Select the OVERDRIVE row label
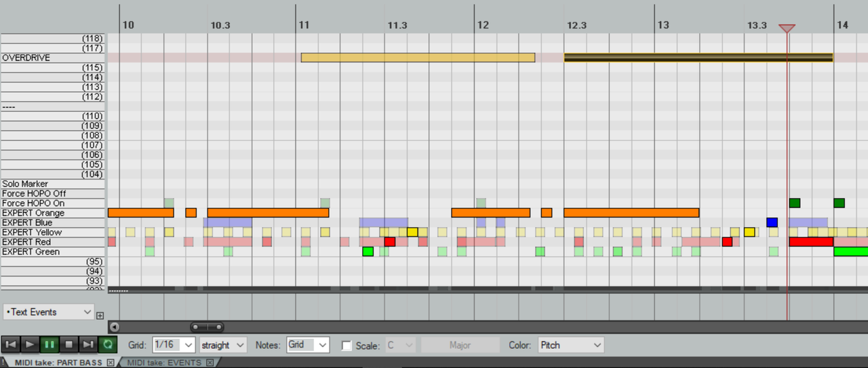Image resolution: width=868 pixels, height=368 pixels. tap(53, 58)
